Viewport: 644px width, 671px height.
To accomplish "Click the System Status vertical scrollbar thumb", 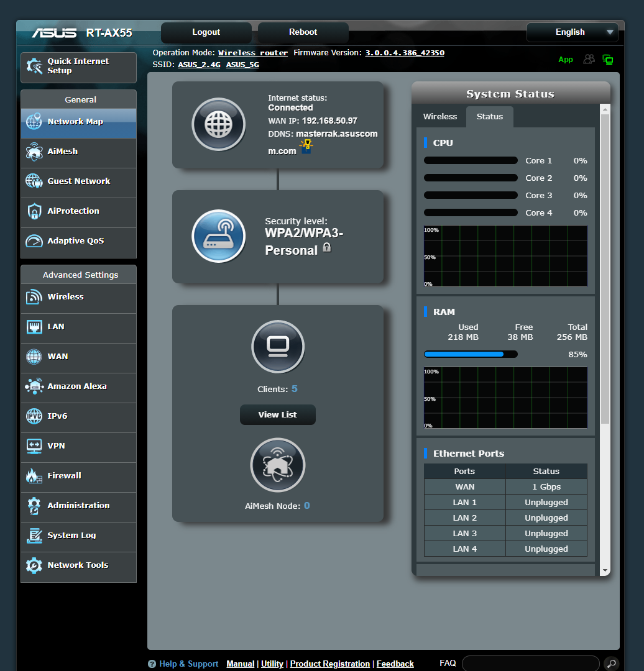I will coord(605,269).
